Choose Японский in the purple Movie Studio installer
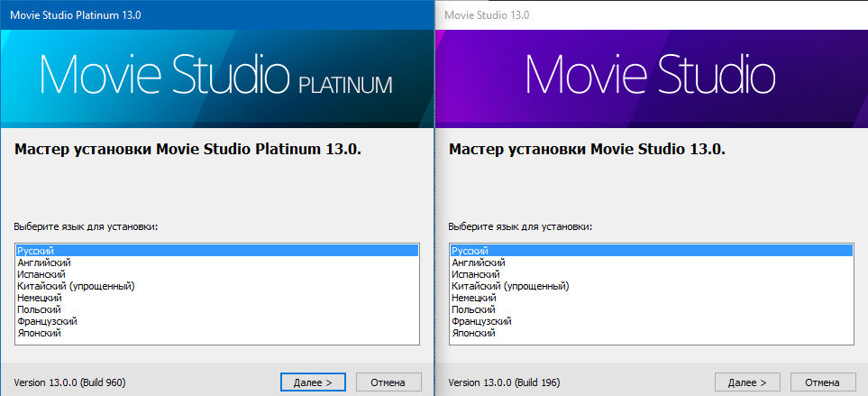This screenshot has height=396, width=868. pos(473,333)
